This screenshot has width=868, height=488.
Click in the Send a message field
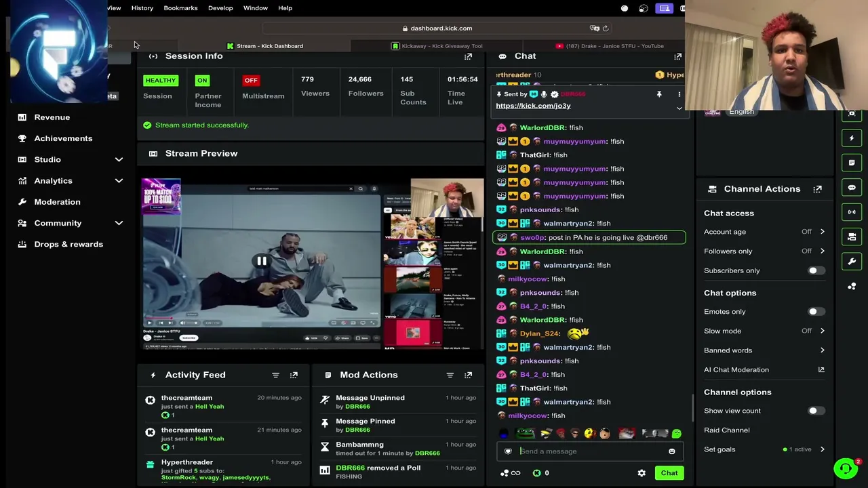pos(590,451)
